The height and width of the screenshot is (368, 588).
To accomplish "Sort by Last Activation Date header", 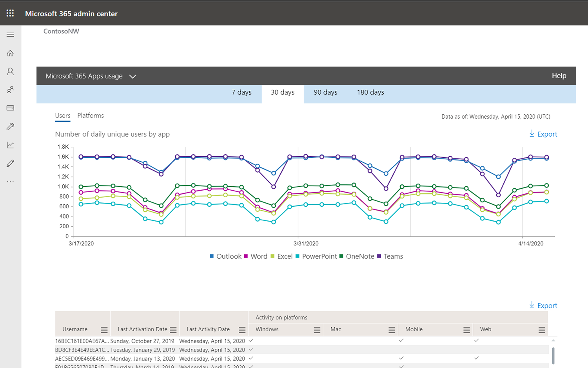I will coord(142,329).
